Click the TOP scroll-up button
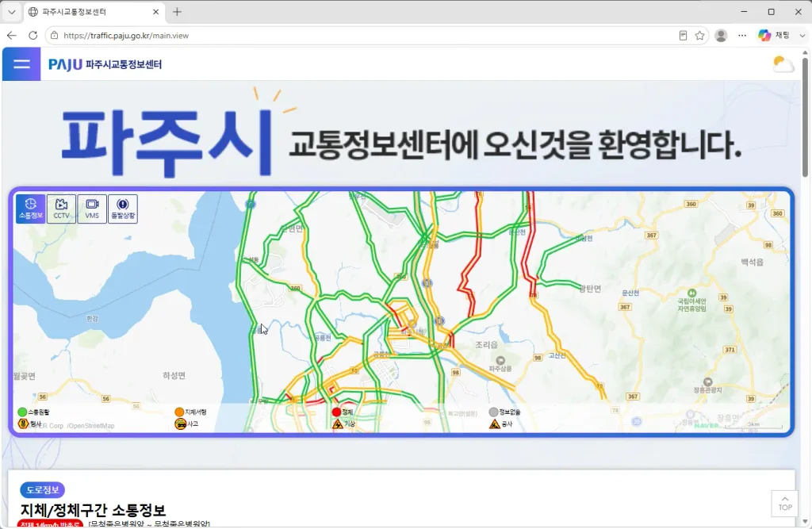The image size is (812, 529). [784, 503]
